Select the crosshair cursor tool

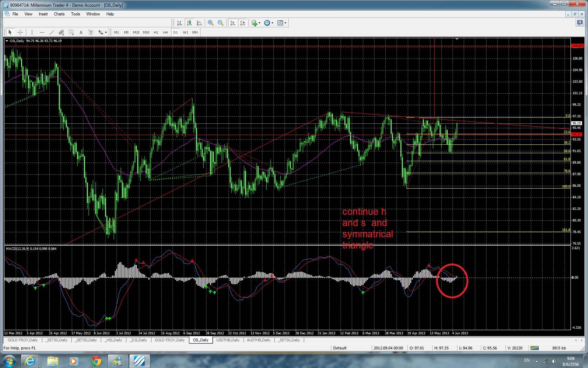(x=20, y=32)
